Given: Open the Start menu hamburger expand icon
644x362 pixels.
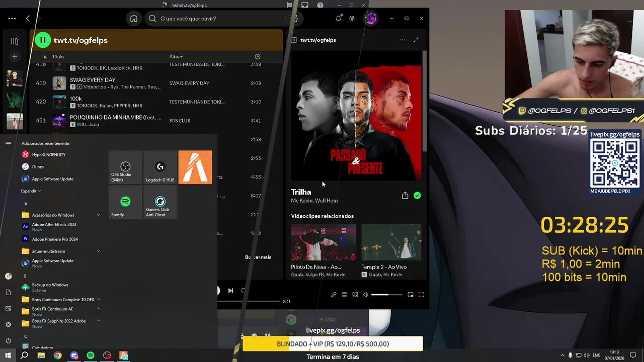Looking at the screenshot, I should pyautogui.click(x=8, y=143).
